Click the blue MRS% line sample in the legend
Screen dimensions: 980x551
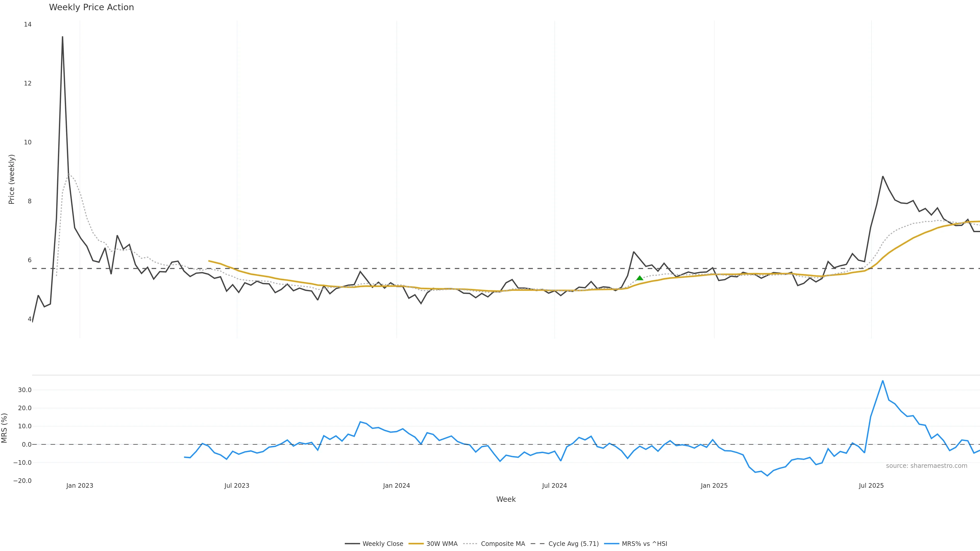pos(611,544)
